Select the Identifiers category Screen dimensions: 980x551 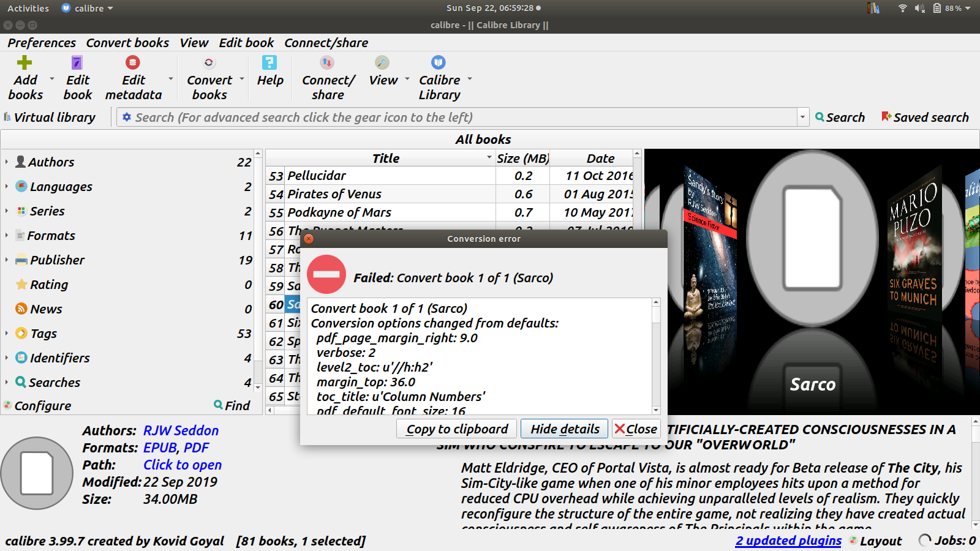pos(59,358)
